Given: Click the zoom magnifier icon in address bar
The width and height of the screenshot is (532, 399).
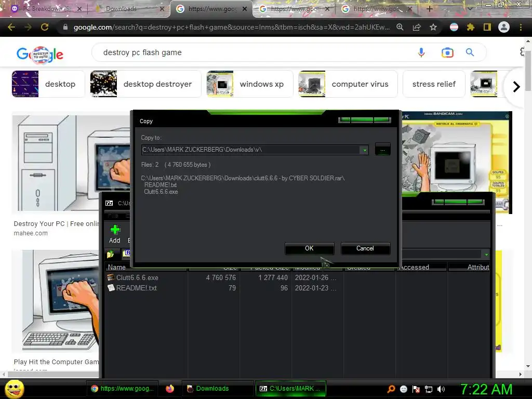Looking at the screenshot, I should tap(400, 27).
